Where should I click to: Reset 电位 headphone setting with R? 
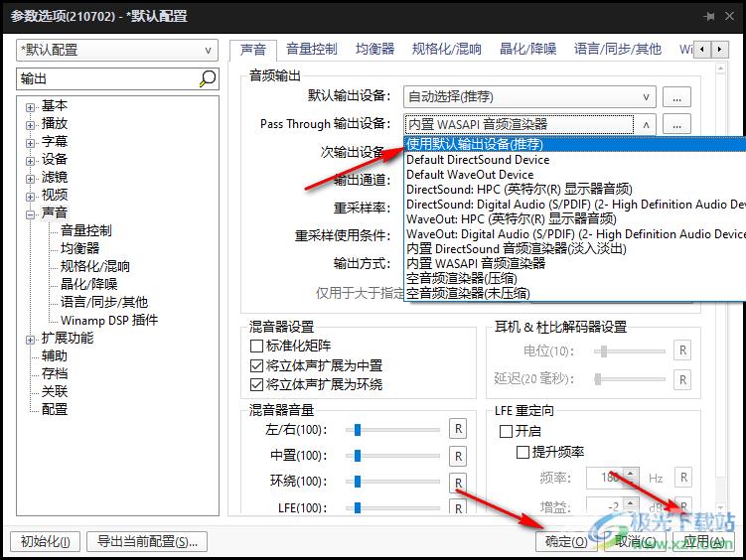tap(682, 350)
